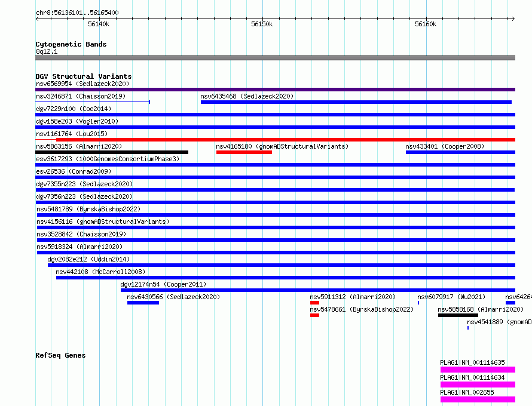Viewport: 532px width, 406px height.
Task: Select the nsv5478661 ByrskaBishop2022 red bar
Action: click(x=314, y=315)
